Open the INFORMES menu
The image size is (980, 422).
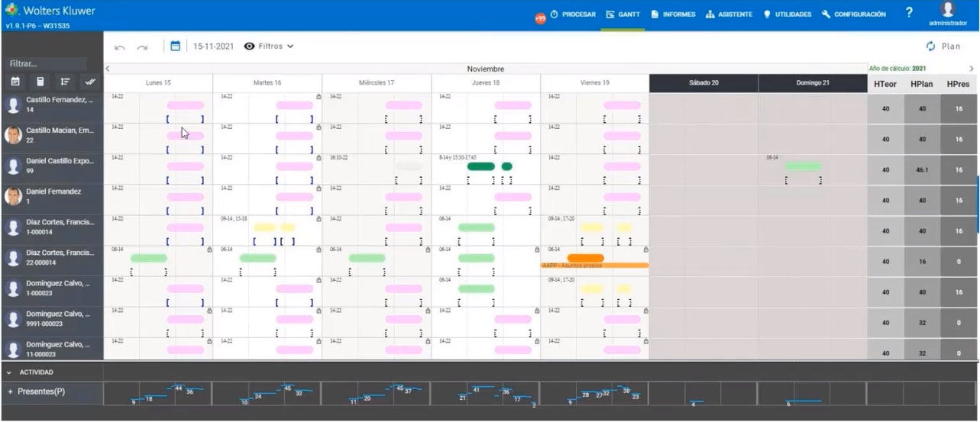(x=673, y=14)
